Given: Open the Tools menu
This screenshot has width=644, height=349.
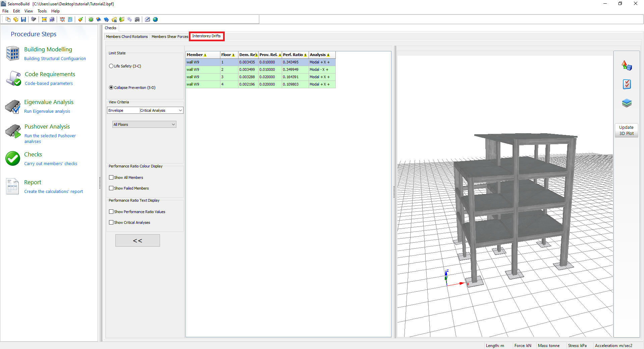Looking at the screenshot, I should (42, 11).
